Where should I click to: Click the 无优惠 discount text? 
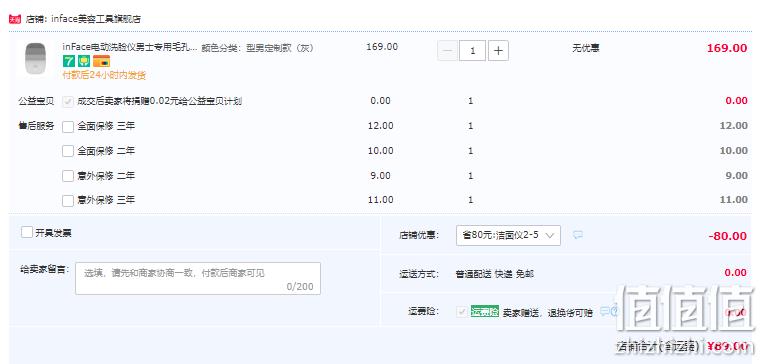point(586,48)
